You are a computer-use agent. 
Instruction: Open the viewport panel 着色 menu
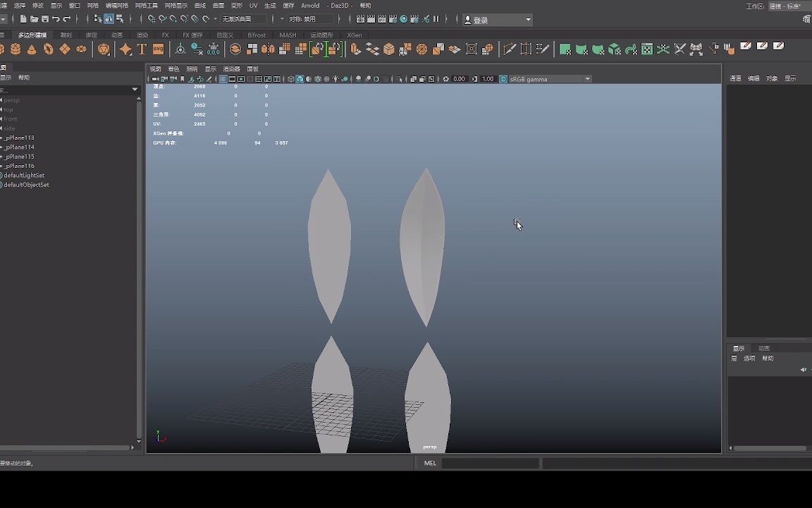pos(173,69)
